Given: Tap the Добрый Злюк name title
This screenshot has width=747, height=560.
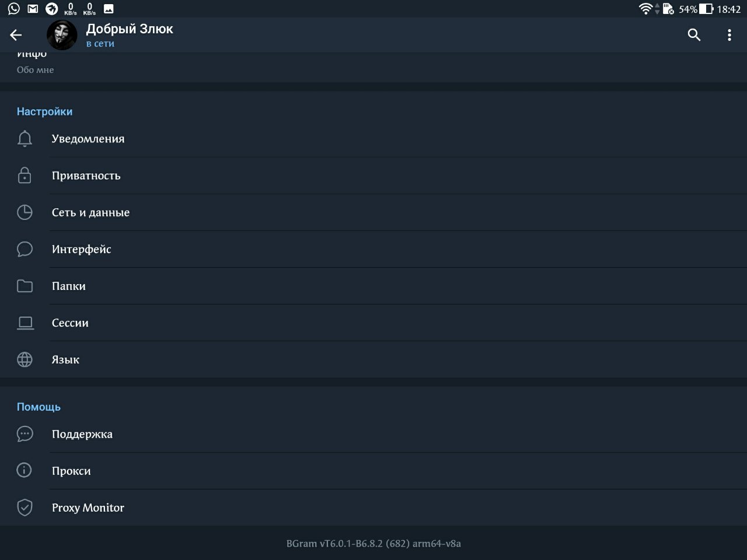Looking at the screenshot, I should [130, 29].
